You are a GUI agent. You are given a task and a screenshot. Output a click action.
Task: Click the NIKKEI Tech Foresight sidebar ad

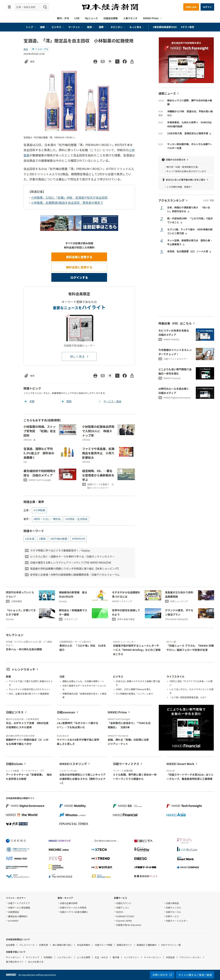click(x=186, y=60)
